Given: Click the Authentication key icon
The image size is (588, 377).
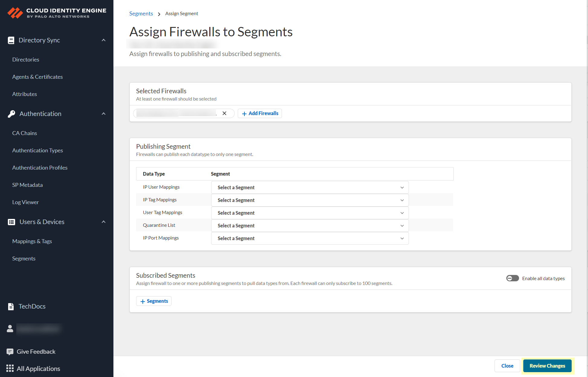Looking at the screenshot, I should tap(11, 114).
